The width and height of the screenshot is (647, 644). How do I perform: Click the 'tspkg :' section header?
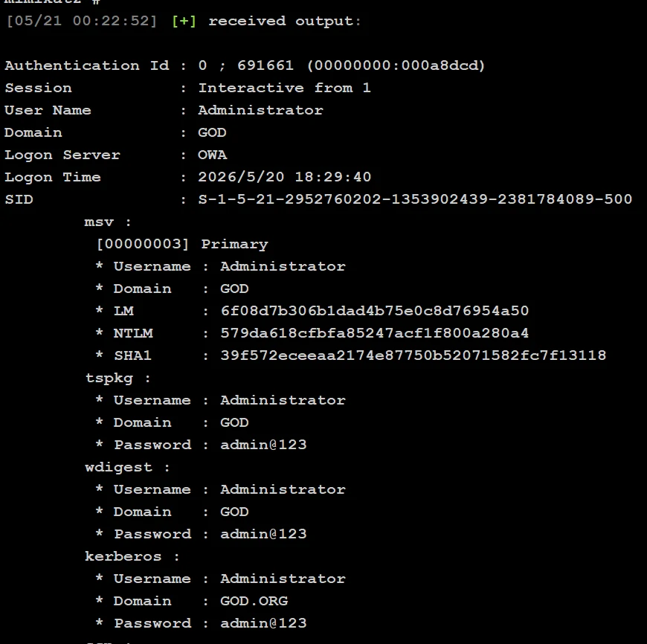(x=118, y=379)
